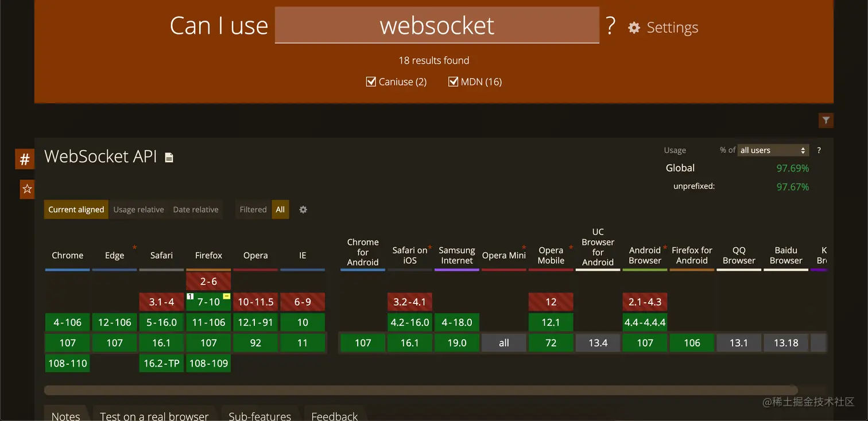Click the Opera column header

coord(255,255)
